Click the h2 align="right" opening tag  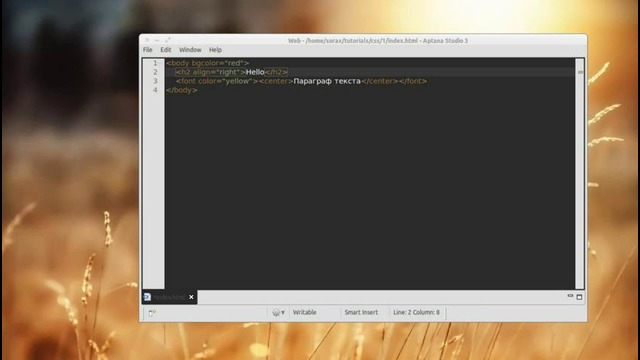point(211,72)
